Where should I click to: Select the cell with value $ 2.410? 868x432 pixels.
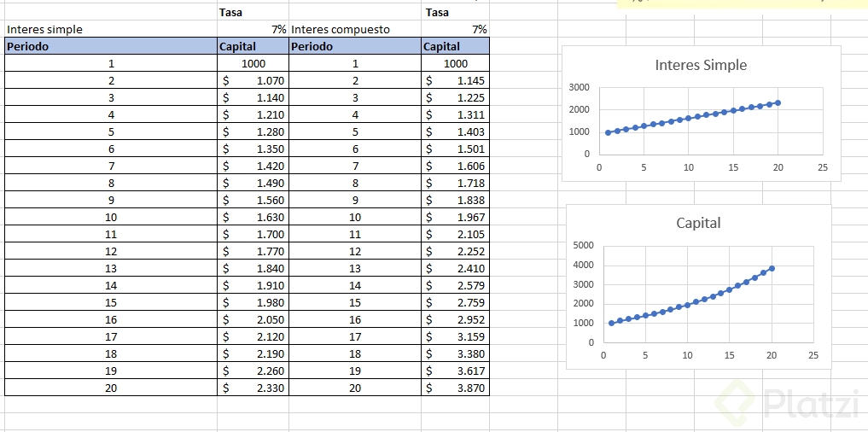[x=456, y=269]
